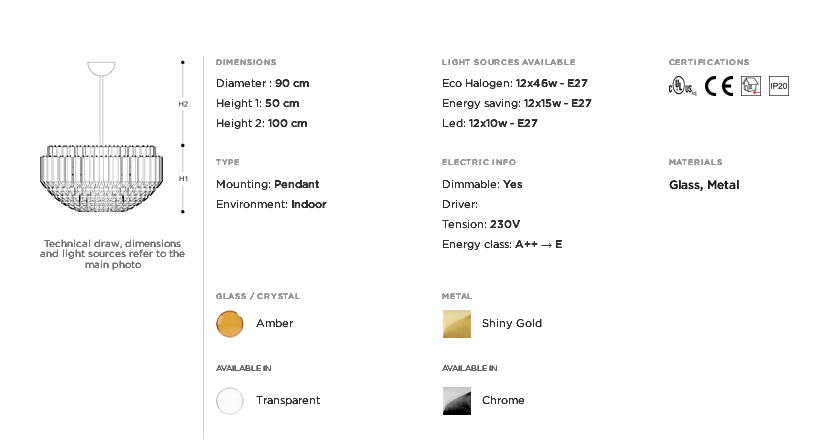
Task: Click the chandelier technical drawing
Action: pos(102,137)
